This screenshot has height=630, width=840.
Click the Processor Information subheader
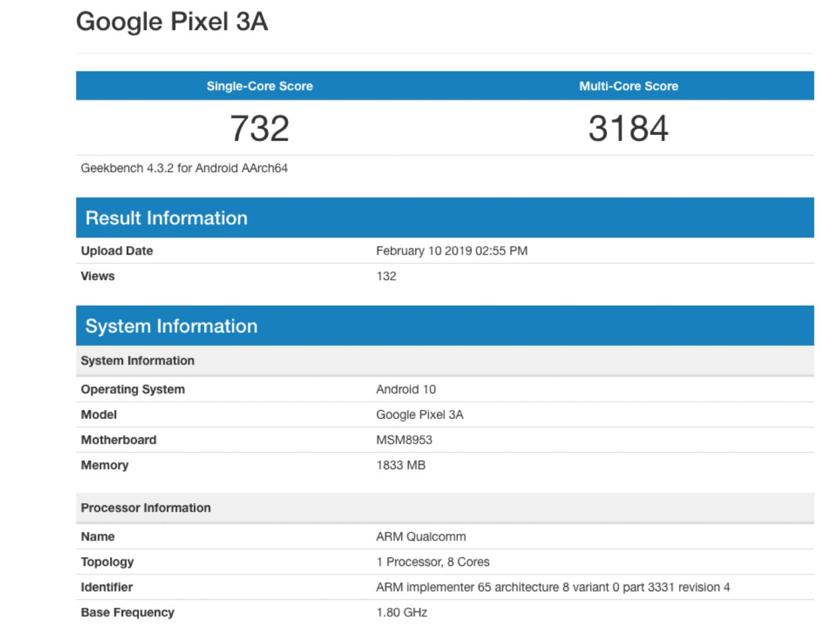(145, 508)
